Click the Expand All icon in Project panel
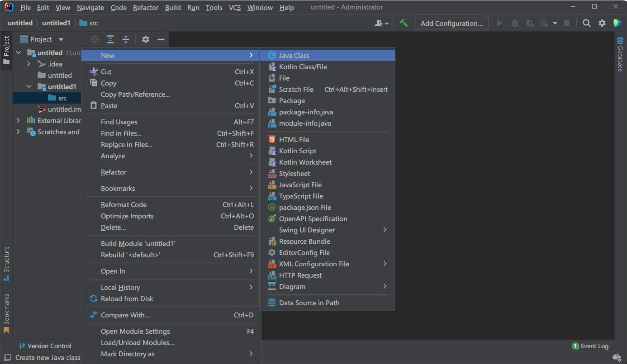 point(110,39)
